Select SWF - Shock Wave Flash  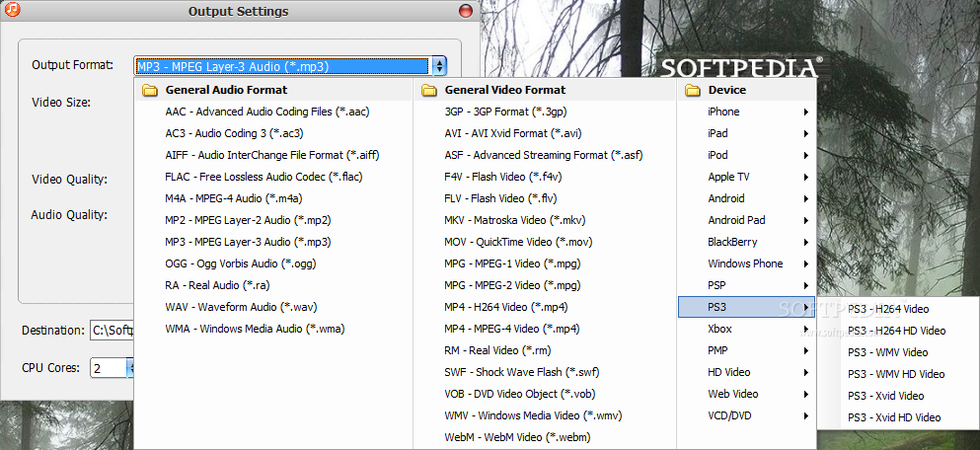click(x=521, y=372)
